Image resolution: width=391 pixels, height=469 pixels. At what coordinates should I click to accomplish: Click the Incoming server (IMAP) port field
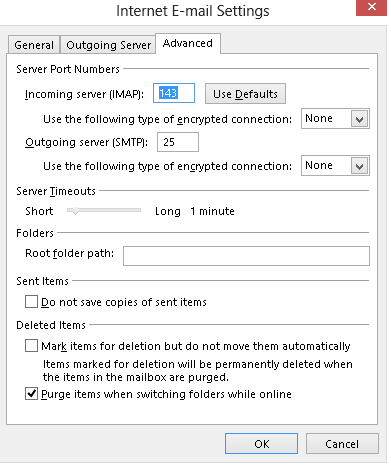click(x=174, y=93)
